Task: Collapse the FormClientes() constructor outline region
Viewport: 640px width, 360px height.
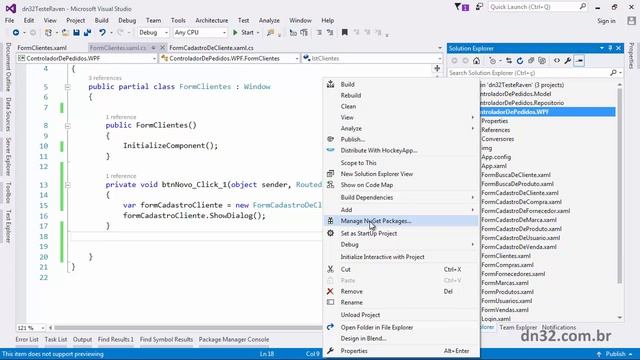Action: [68, 126]
